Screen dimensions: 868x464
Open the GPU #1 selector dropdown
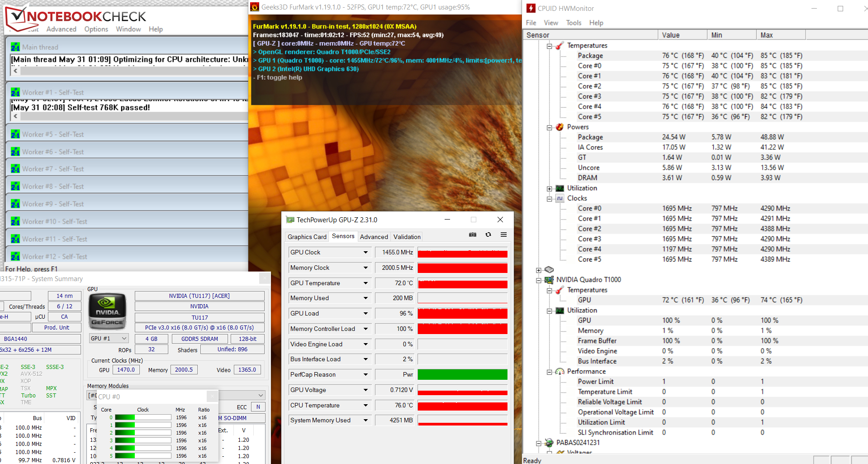click(x=124, y=339)
